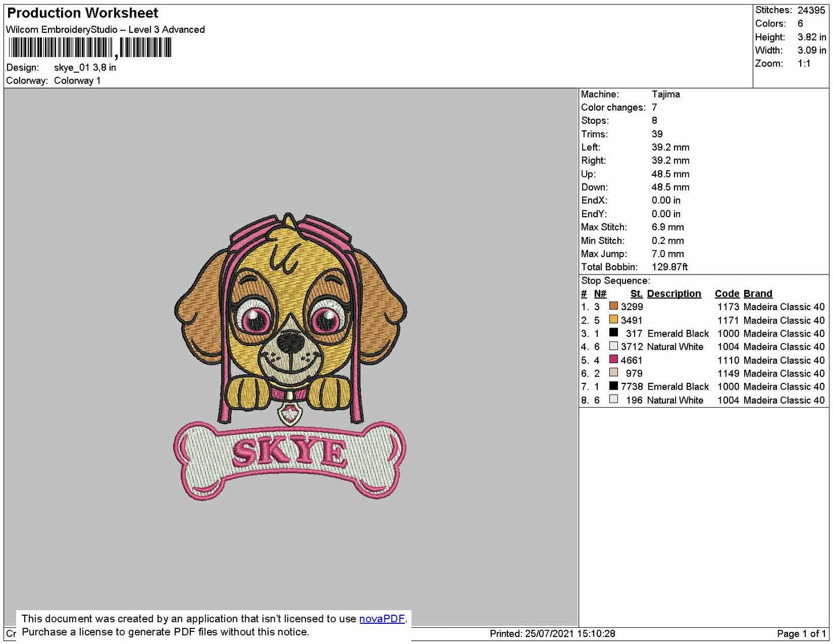Viewport: 833px width, 644px height.
Task: Click the "Stop Sequence:" heading
Action: (x=616, y=281)
